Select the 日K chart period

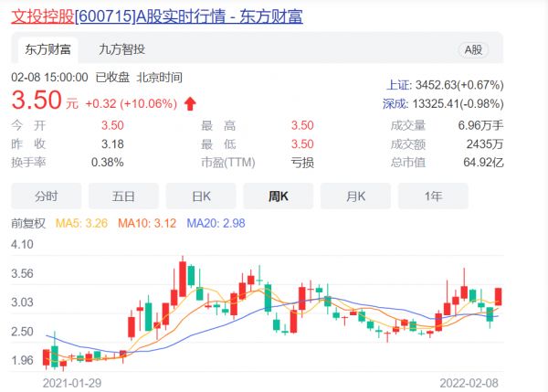point(201,196)
